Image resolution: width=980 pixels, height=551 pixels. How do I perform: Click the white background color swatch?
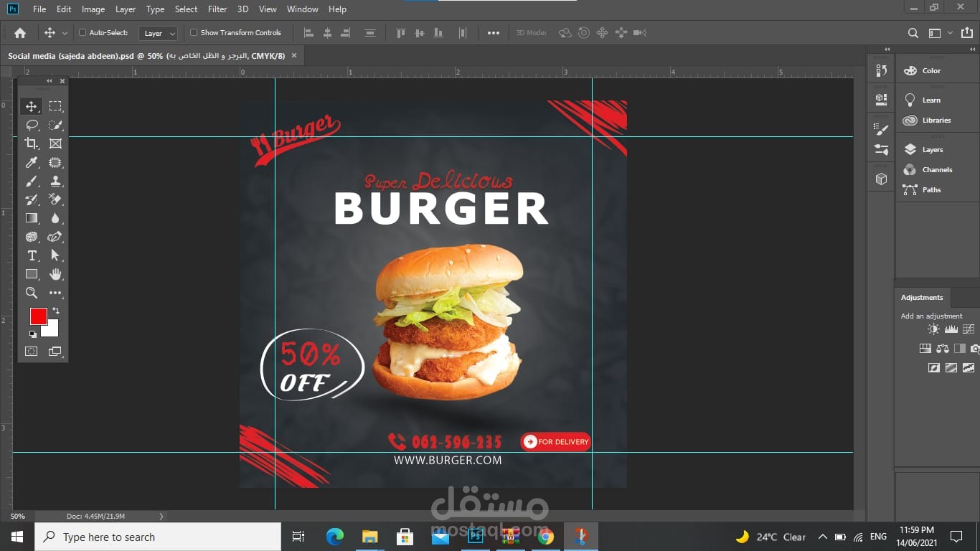click(52, 330)
